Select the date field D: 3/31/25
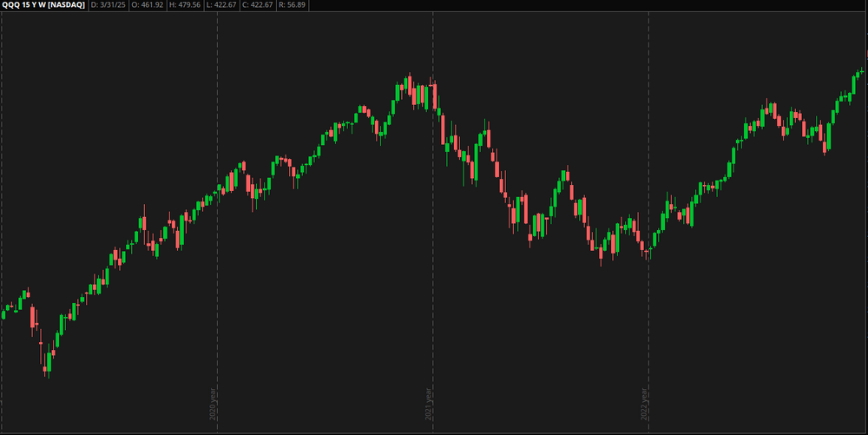 tap(110, 5)
